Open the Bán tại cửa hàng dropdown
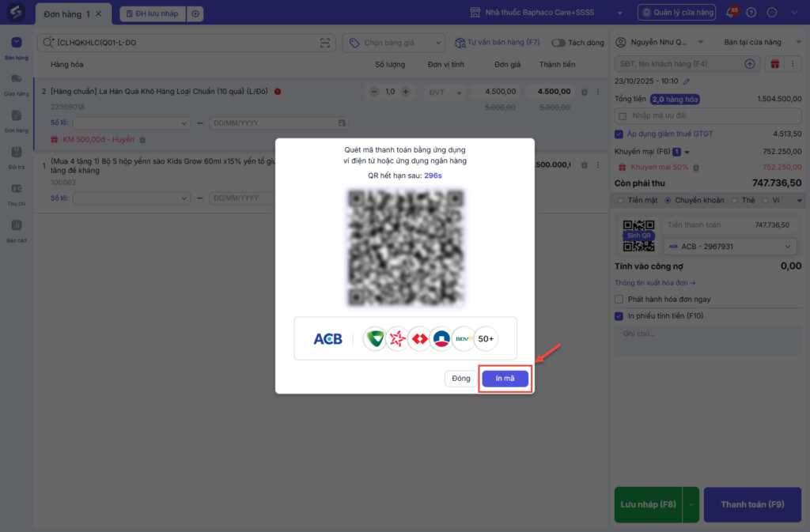810x532 pixels. coord(762,43)
